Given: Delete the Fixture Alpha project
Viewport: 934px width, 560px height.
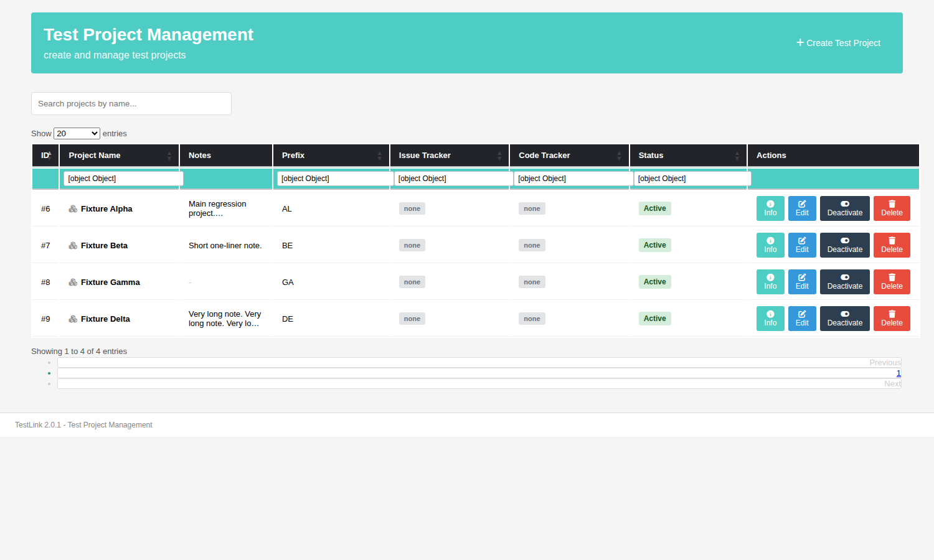Looking at the screenshot, I should pos(892,208).
